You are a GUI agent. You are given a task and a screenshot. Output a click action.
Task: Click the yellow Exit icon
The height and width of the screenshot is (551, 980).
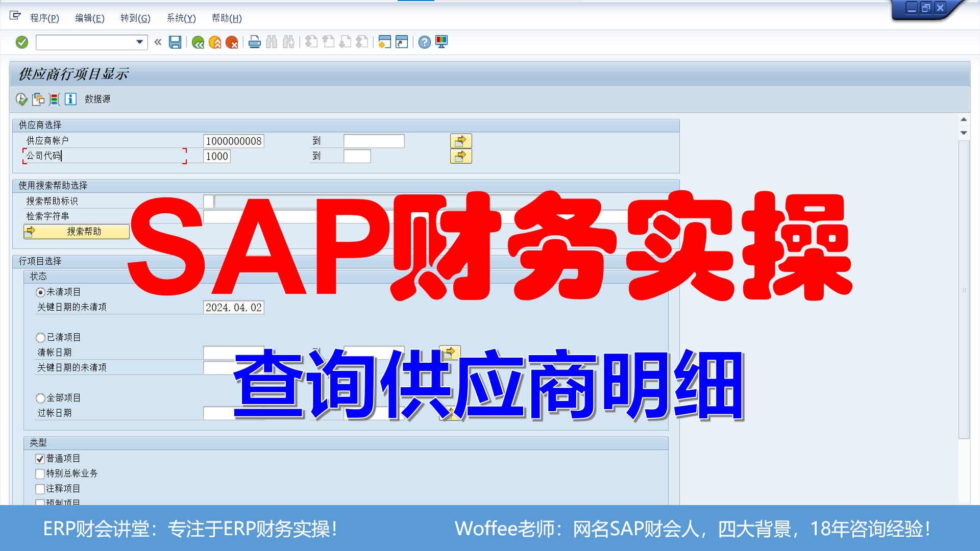(x=215, y=42)
